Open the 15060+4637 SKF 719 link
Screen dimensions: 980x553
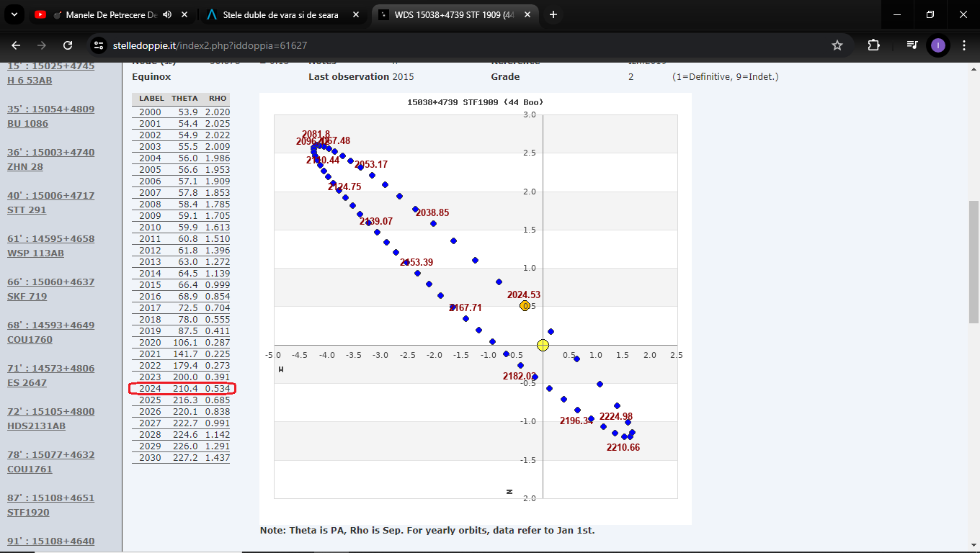[50, 289]
